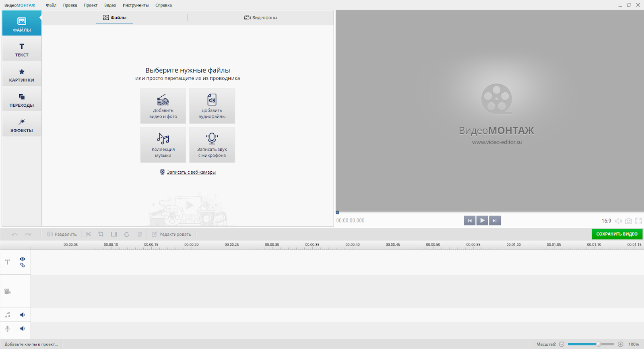
Task: Click the scissors cut icon
Action: 88,234
